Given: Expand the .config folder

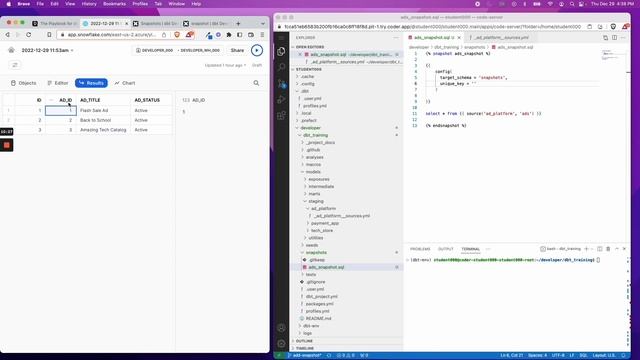Looking at the screenshot, I should tap(307, 84).
